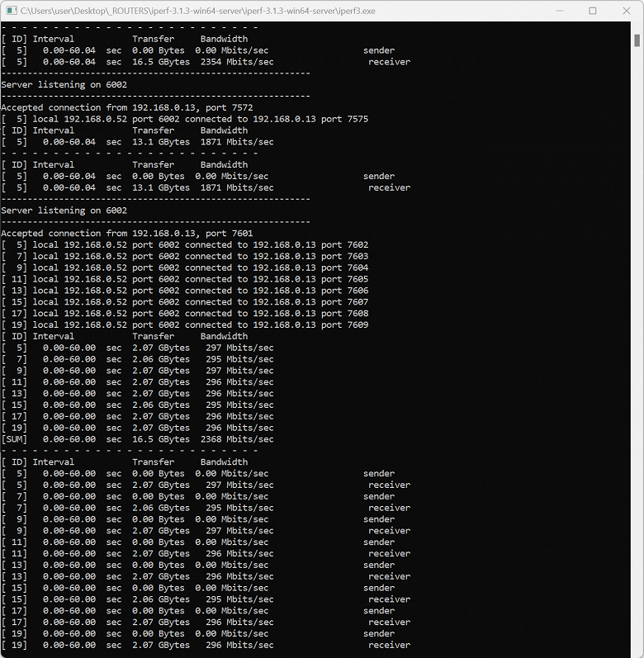Click 'receiver' on the ID 17 row

pos(390,622)
